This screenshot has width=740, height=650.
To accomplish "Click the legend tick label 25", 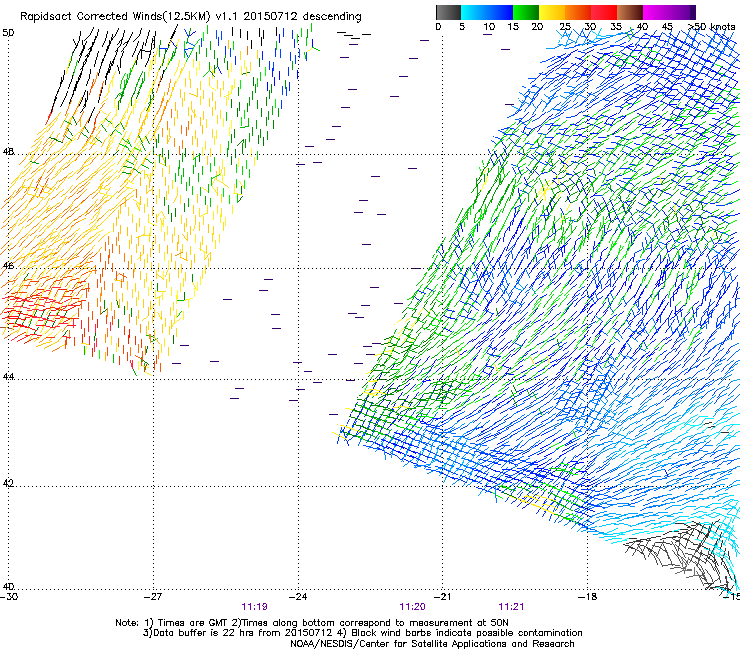I will [x=565, y=27].
